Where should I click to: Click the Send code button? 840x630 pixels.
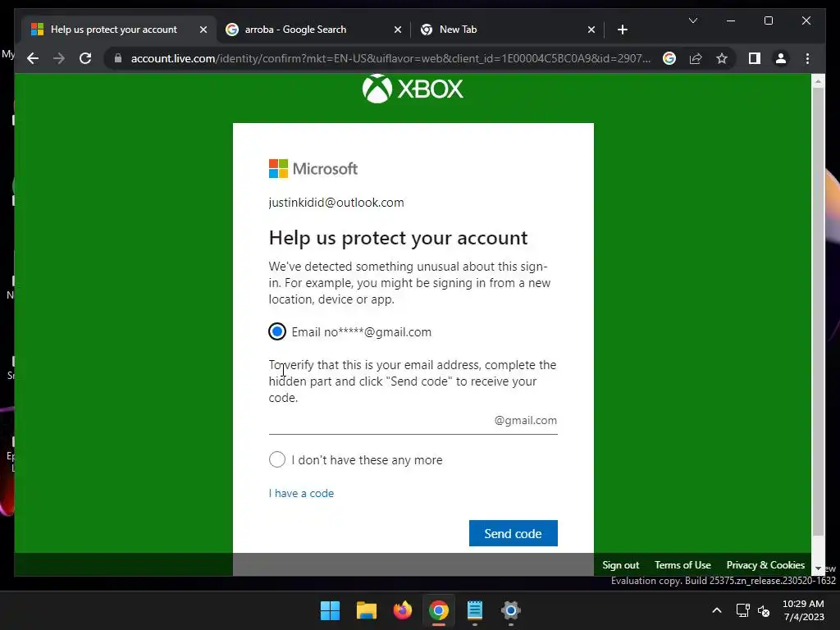click(514, 533)
